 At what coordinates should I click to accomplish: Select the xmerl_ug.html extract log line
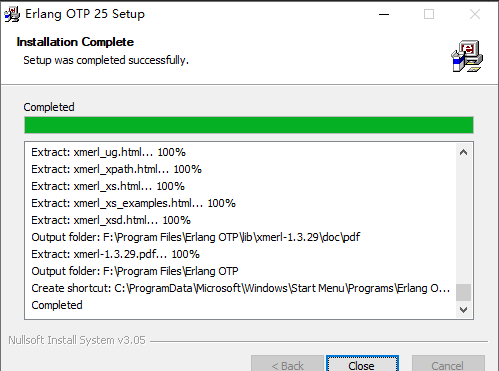[x=108, y=152]
